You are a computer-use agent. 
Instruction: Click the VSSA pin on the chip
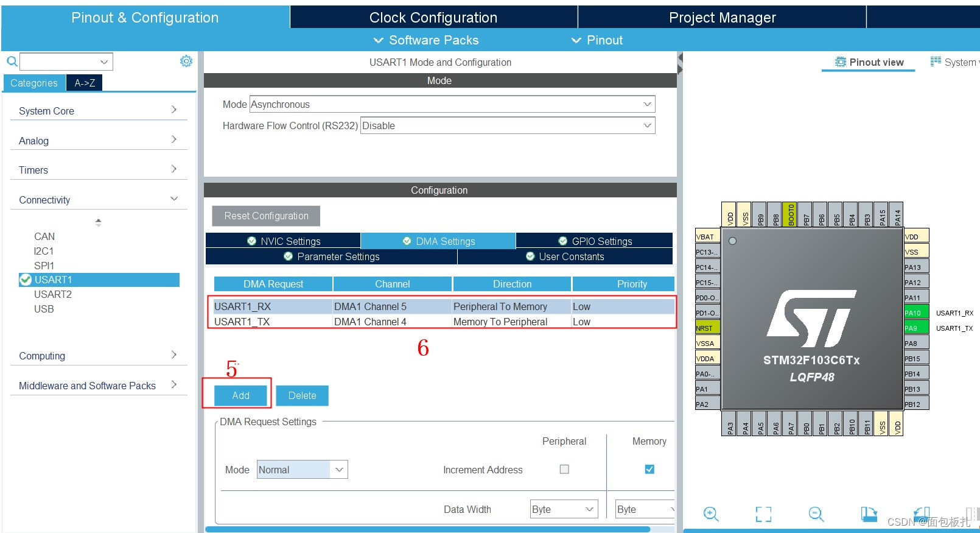pyautogui.click(x=707, y=343)
